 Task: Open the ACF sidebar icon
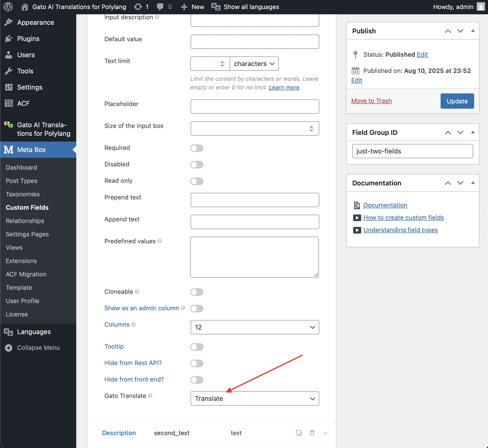click(x=9, y=103)
